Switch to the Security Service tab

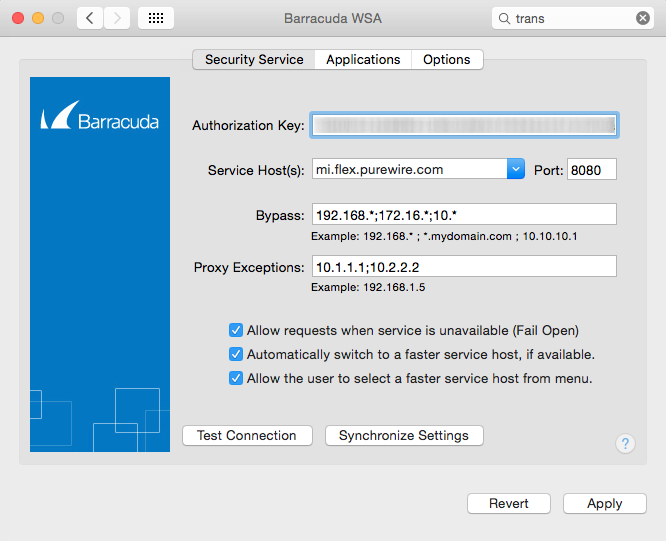(x=254, y=59)
